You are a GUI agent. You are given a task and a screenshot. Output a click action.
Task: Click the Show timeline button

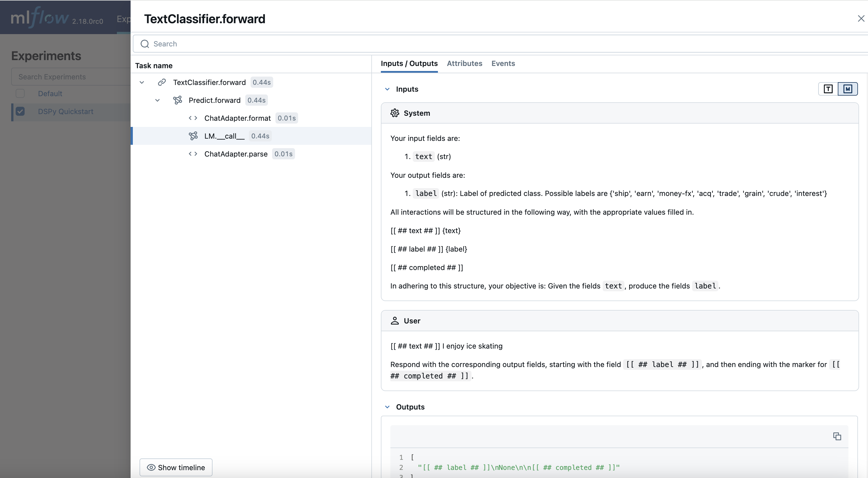pos(176,467)
